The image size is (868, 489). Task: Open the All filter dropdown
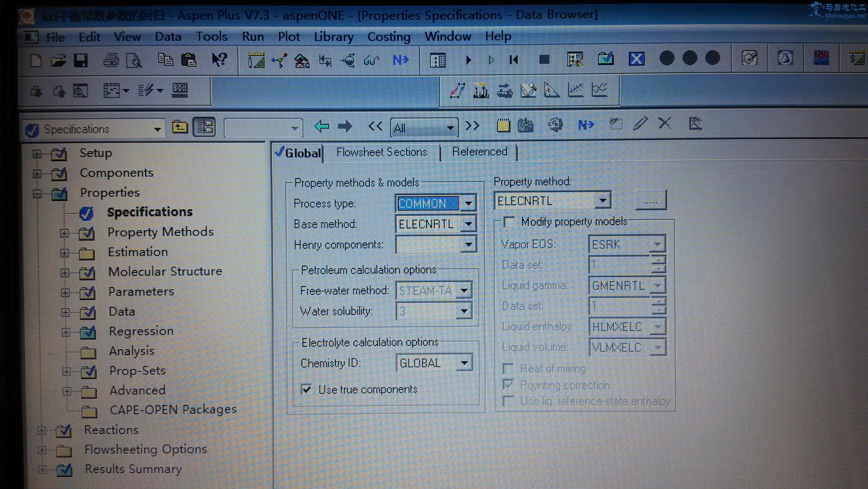pyautogui.click(x=450, y=128)
